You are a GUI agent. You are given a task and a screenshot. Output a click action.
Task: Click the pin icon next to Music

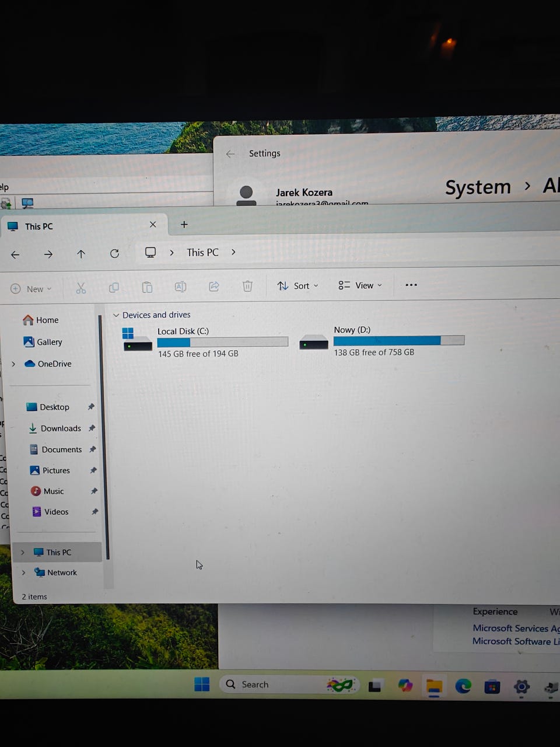94,491
